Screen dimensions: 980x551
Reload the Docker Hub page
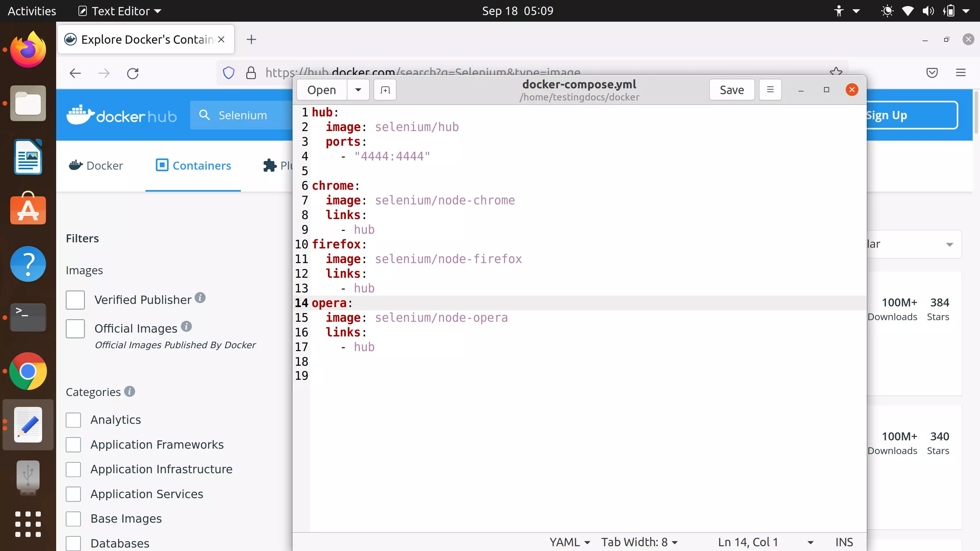pos(132,73)
